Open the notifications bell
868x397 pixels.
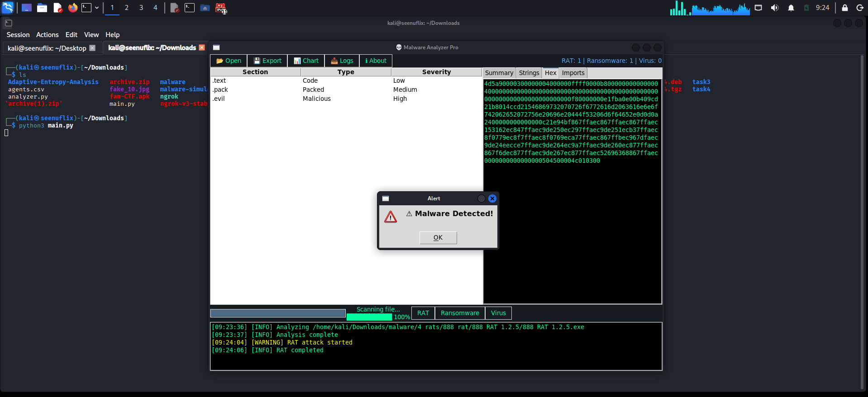click(791, 8)
